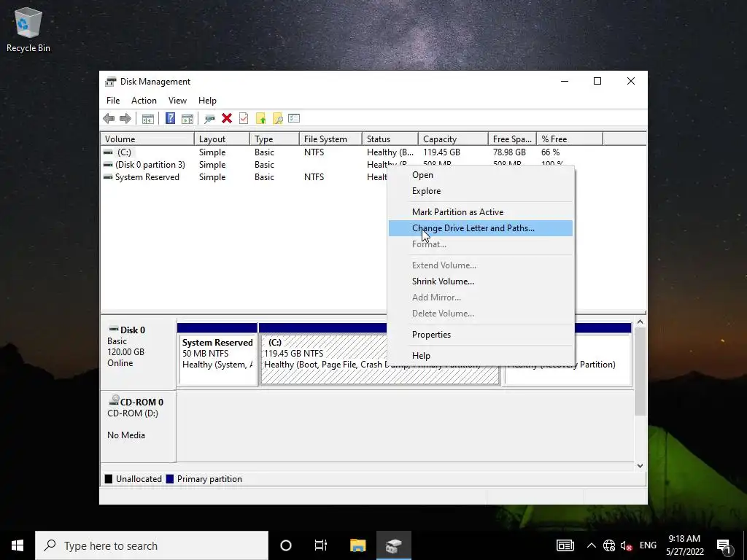This screenshot has height=560, width=747.
Task: Click the black Unallocated legend swatch
Action: [109, 479]
